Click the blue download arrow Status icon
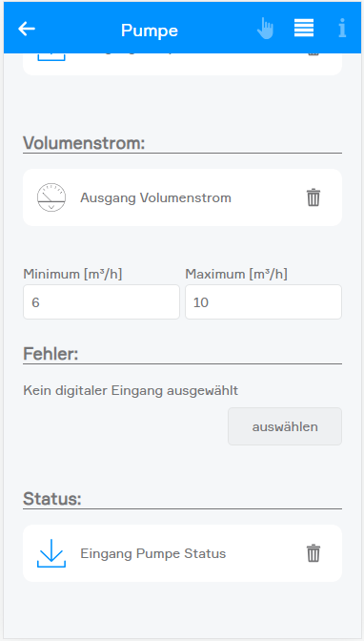The height and width of the screenshot is (641, 364). (x=51, y=553)
